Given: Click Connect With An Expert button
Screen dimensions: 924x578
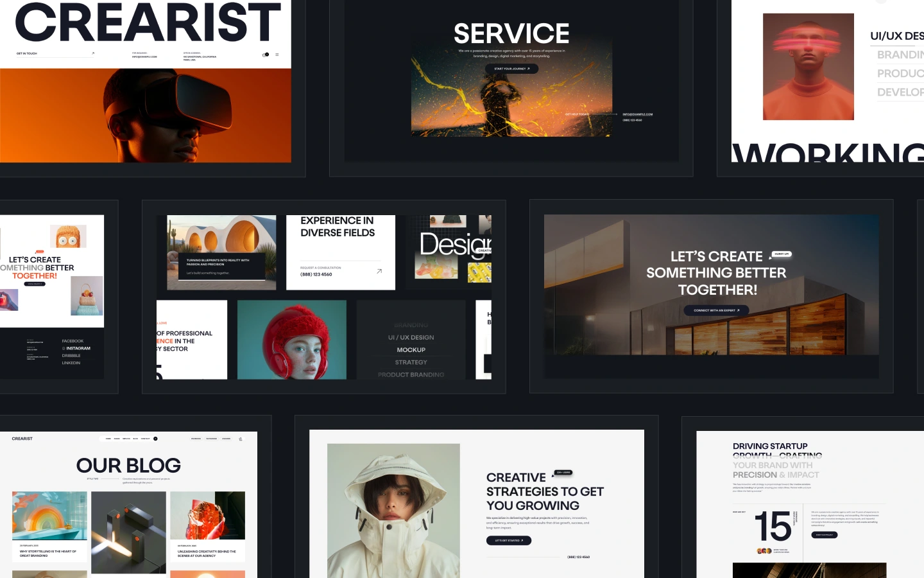Looking at the screenshot, I should coord(717,310).
